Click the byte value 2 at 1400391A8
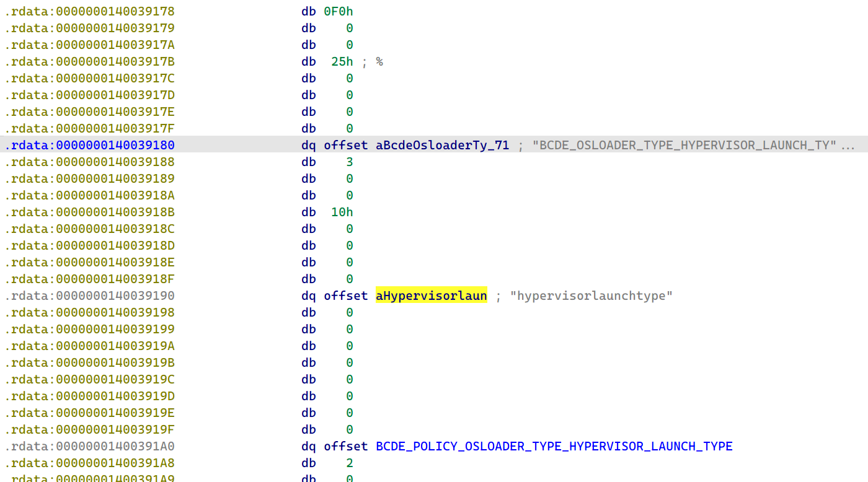868x482 pixels. click(x=350, y=463)
